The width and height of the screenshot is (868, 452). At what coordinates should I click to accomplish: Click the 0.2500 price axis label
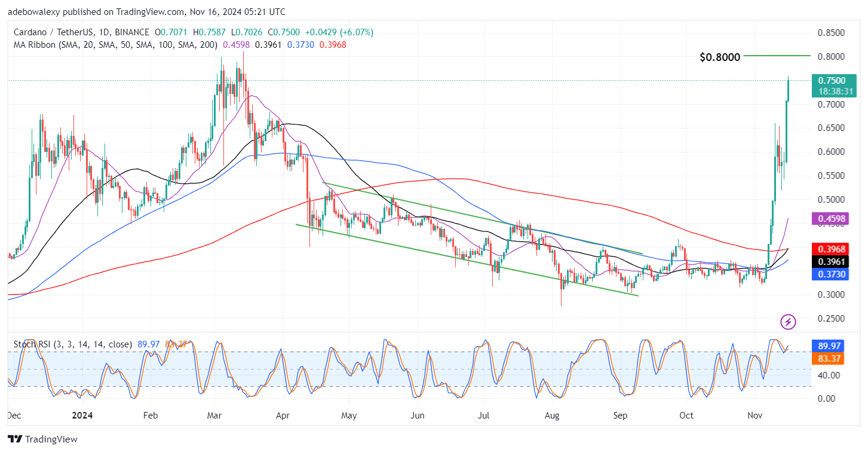(831, 319)
